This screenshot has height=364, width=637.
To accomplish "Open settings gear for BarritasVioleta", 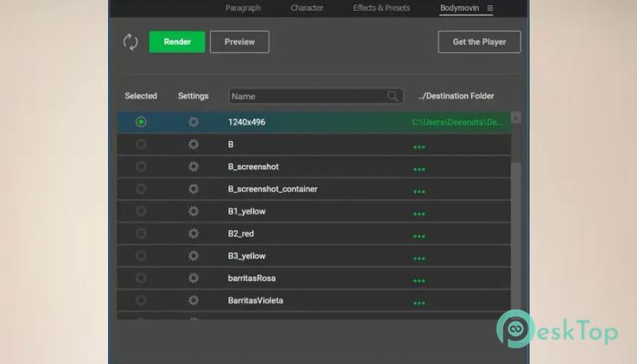I will 193,300.
